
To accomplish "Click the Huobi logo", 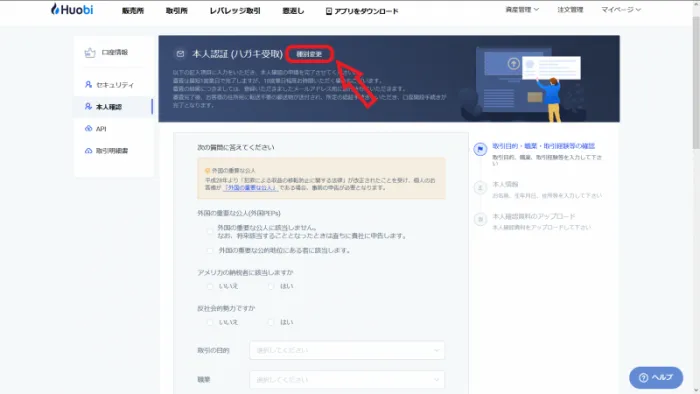I will (72, 9).
